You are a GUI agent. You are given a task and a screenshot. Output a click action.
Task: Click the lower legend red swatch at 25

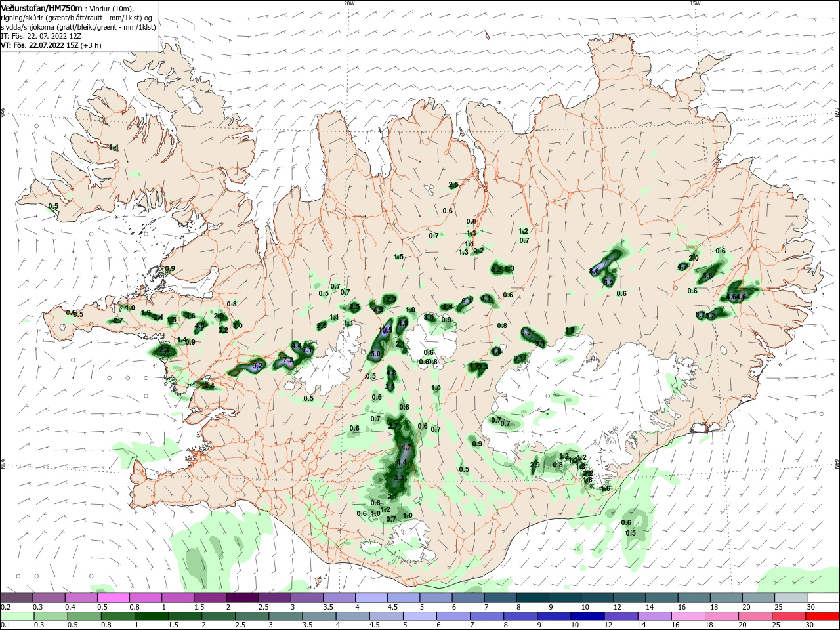pos(787,616)
